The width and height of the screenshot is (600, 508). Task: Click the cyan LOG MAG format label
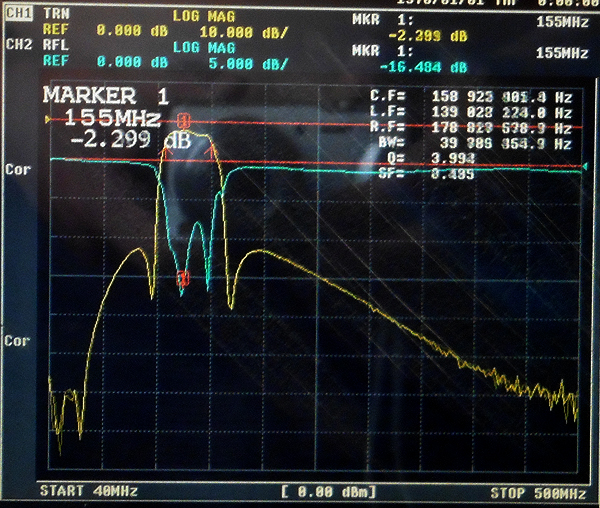click(x=204, y=48)
